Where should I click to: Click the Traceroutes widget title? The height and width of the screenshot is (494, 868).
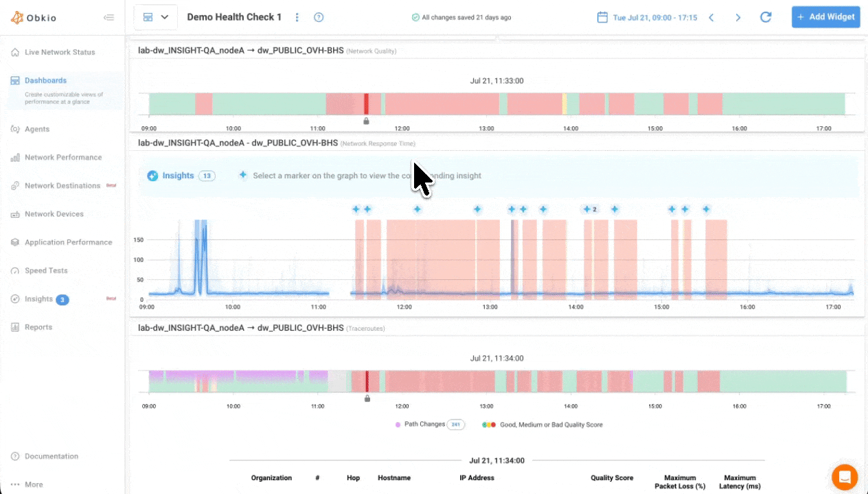262,328
